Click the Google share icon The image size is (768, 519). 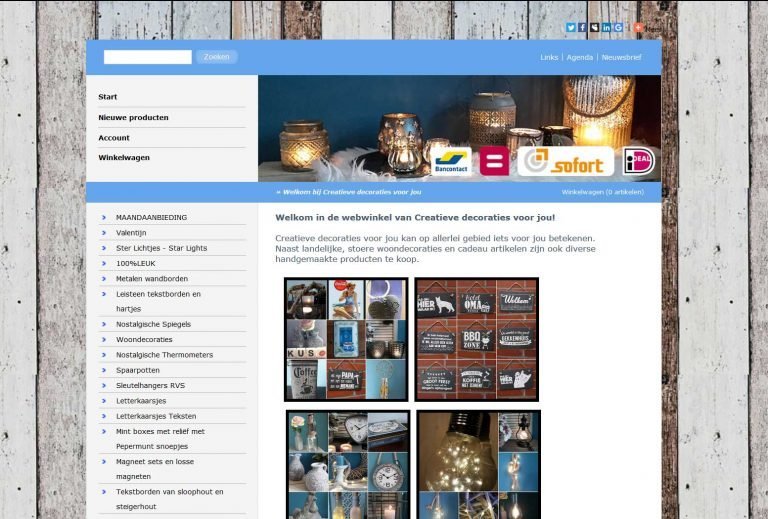coord(618,27)
